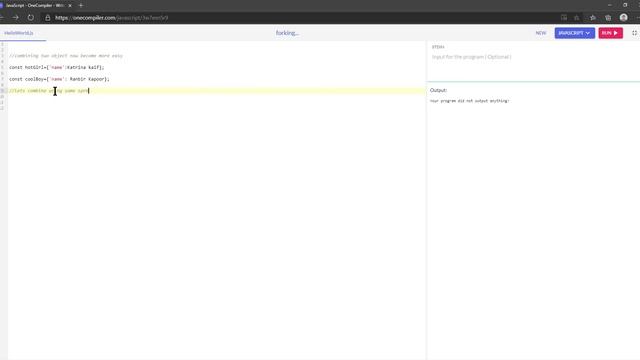Click the STDIN label
The image size is (640, 360).
point(438,47)
